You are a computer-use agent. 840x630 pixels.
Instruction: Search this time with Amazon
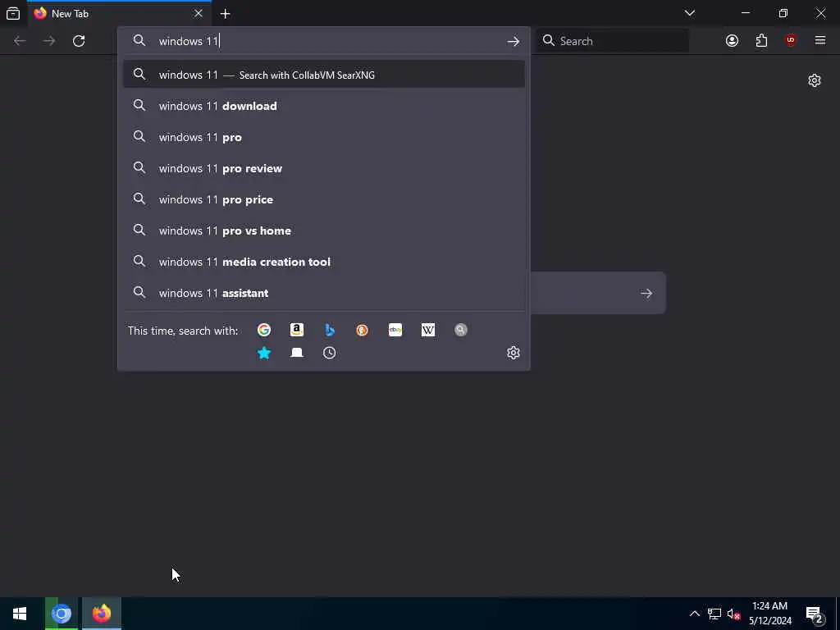(297, 330)
